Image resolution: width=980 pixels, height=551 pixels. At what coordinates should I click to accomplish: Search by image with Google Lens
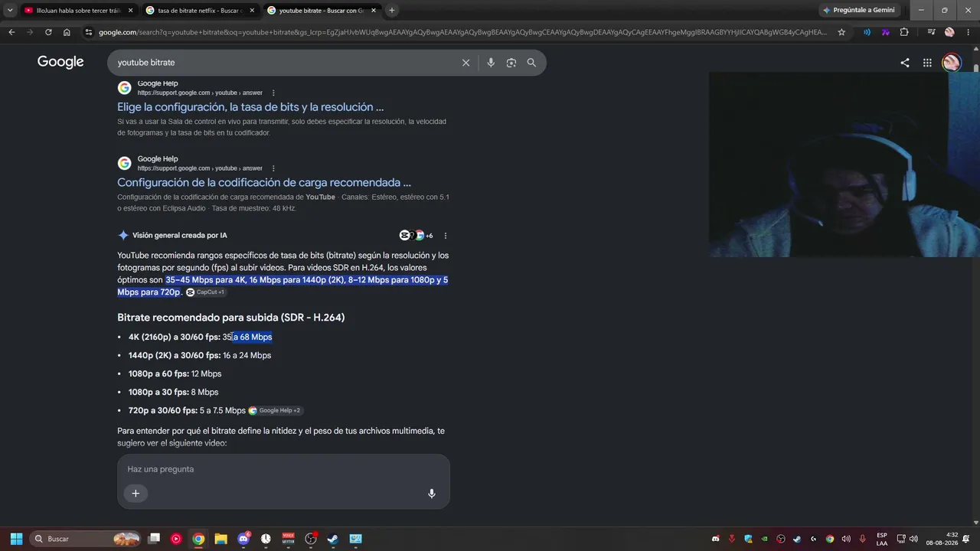click(x=511, y=63)
